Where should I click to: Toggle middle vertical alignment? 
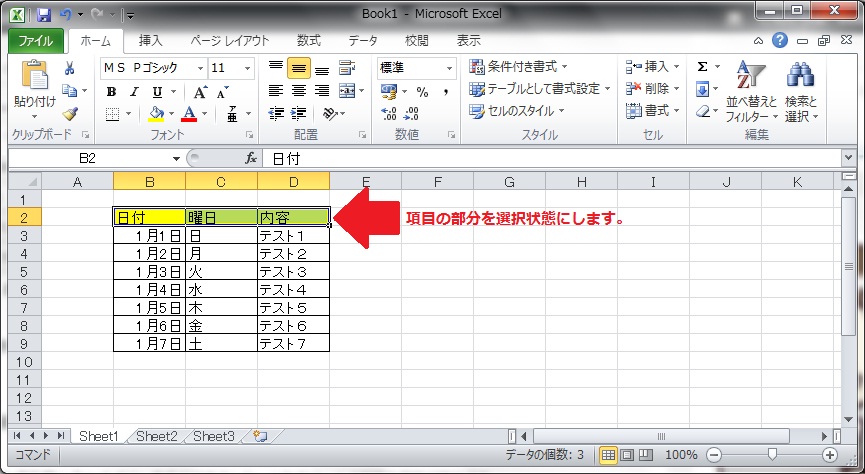click(x=298, y=68)
